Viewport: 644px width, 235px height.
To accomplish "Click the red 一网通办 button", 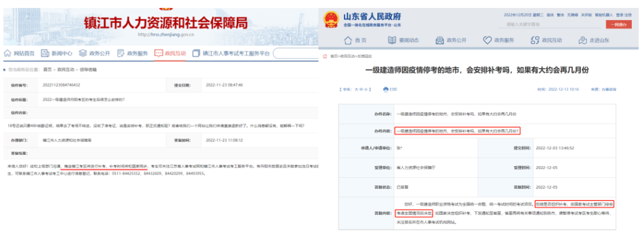I will (x=618, y=25).
